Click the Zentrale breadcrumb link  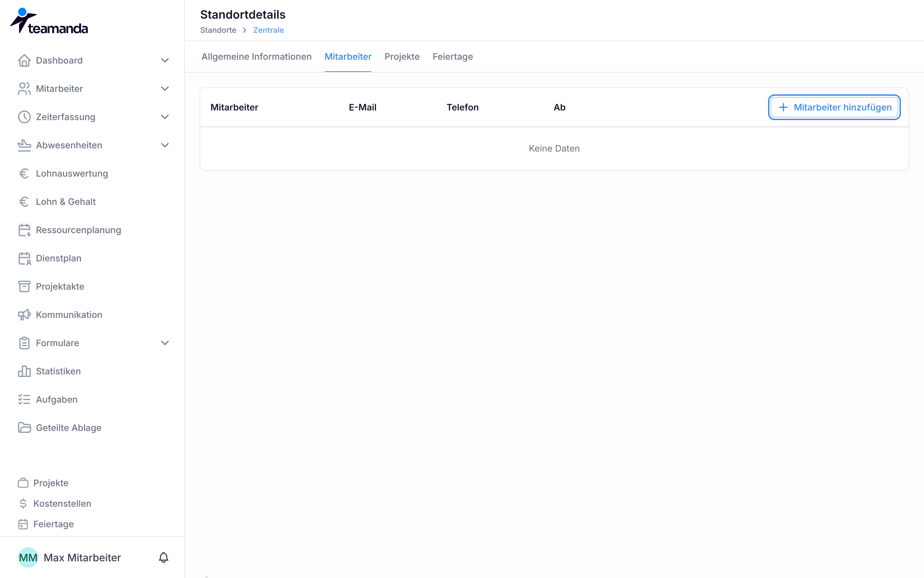pyautogui.click(x=269, y=30)
